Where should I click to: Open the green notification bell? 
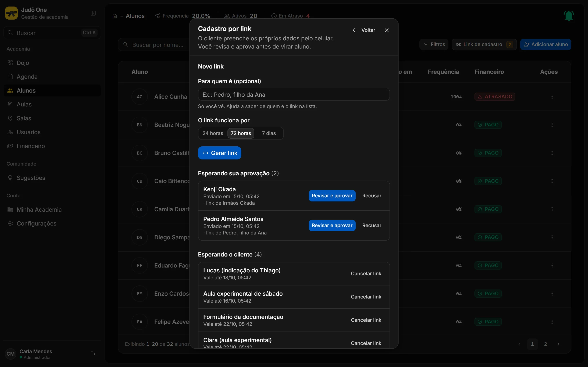pyautogui.click(x=569, y=16)
